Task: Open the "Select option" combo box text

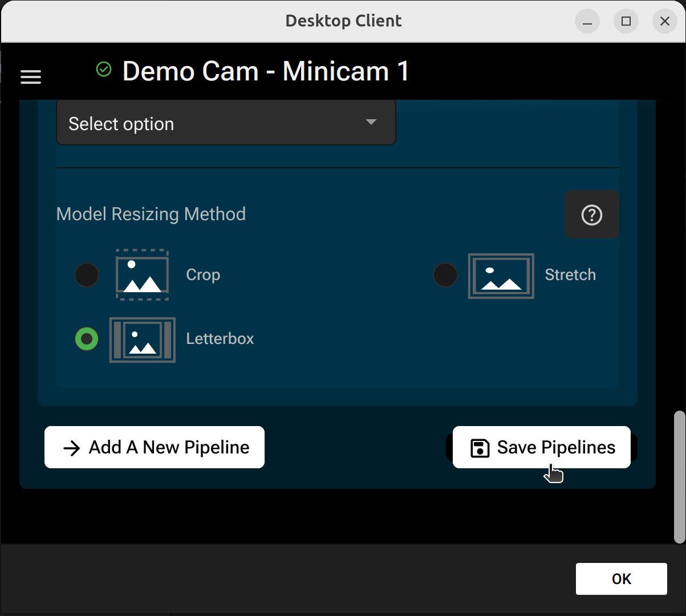Action: [x=121, y=124]
